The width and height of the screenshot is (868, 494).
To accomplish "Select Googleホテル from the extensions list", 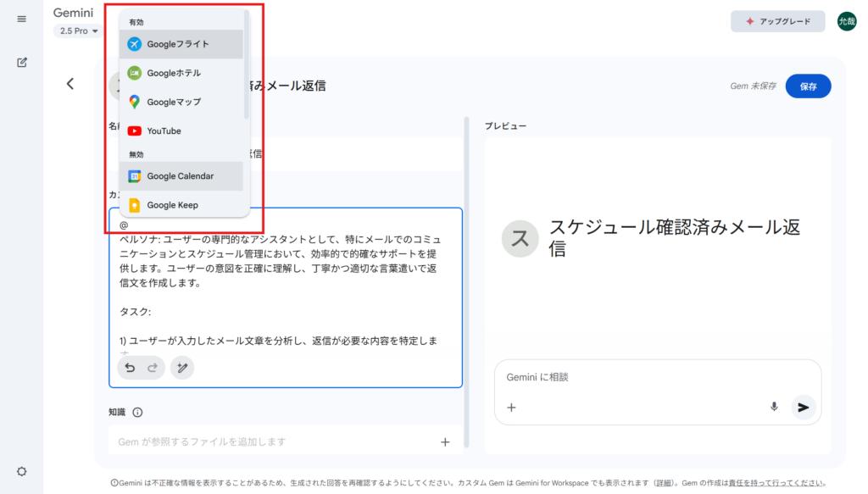I will 181,73.
